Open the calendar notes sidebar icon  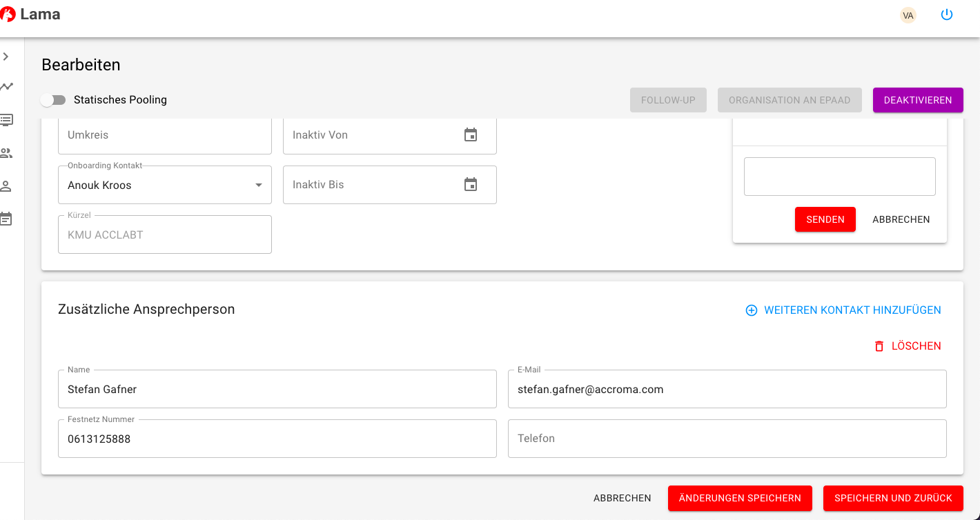point(6,219)
